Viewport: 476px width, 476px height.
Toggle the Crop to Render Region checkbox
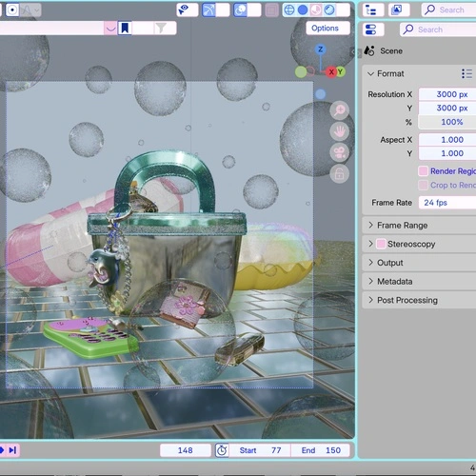click(x=423, y=185)
